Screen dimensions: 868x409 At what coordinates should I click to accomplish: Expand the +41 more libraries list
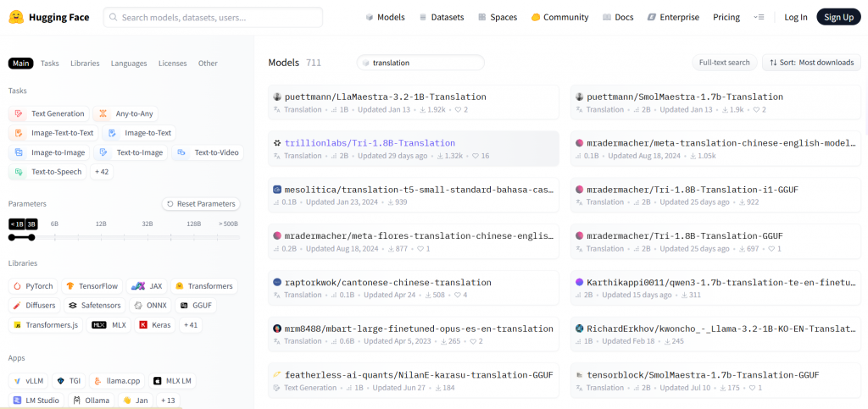point(191,324)
